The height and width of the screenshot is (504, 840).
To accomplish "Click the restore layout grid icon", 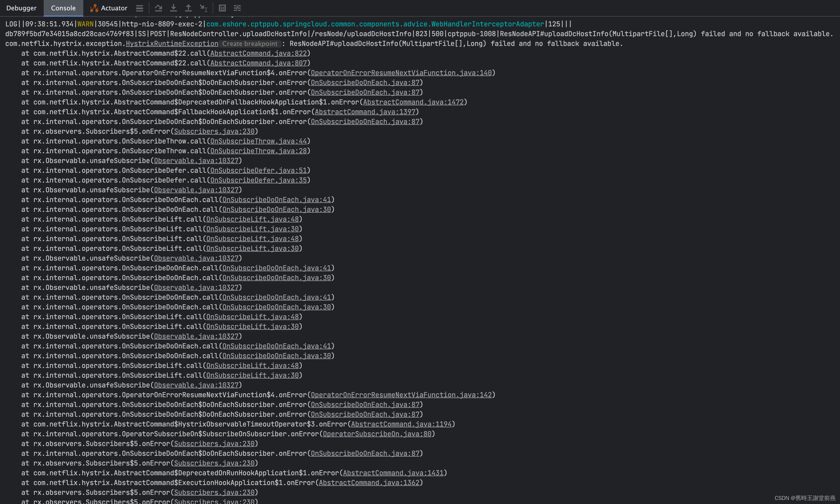I will (x=222, y=8).
